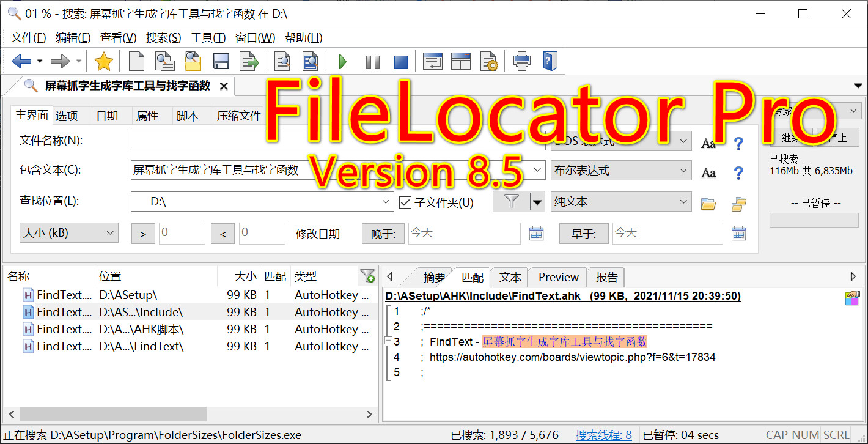The image size is (868, 444).
Task: Click the 晚于: button
Action: pos(383,234)
